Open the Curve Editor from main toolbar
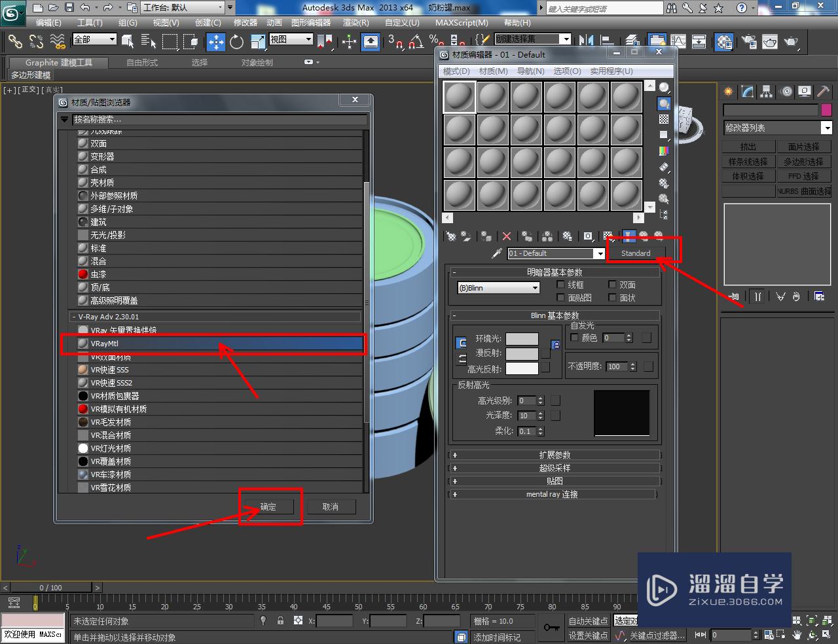The width and height of the screenshot is (838, 644). tap(678, 41)
